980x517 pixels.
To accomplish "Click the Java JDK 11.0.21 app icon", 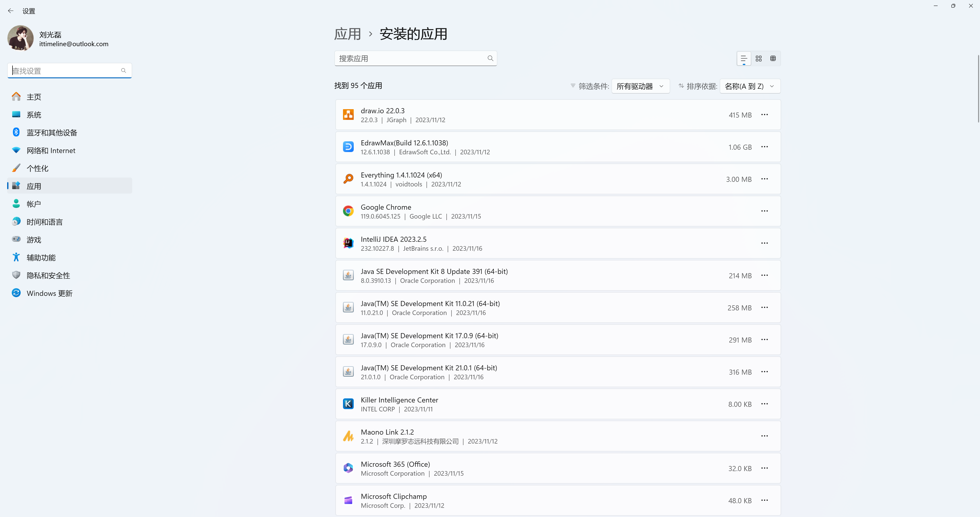I will pyautogui.click(x=348, y=307).
